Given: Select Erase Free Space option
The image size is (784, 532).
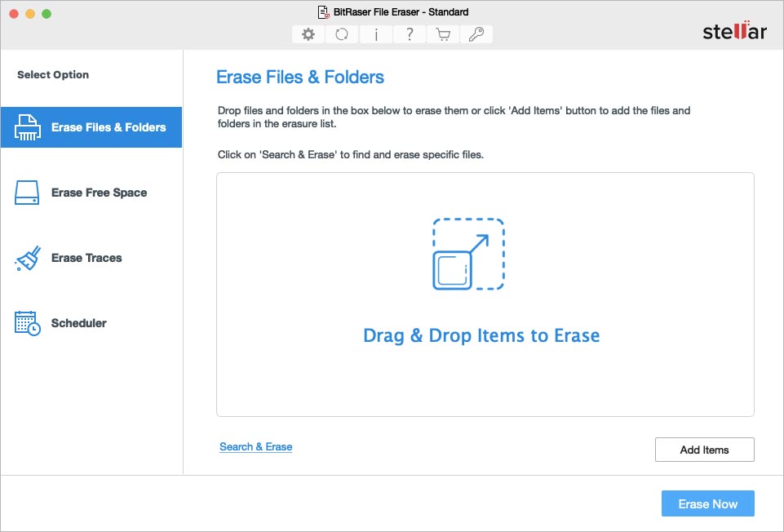Looking at the screenshot, I should pos(91,193).
